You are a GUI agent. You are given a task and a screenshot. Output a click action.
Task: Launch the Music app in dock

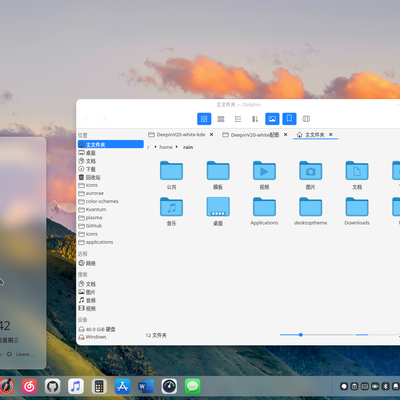(x=76, y=387)
